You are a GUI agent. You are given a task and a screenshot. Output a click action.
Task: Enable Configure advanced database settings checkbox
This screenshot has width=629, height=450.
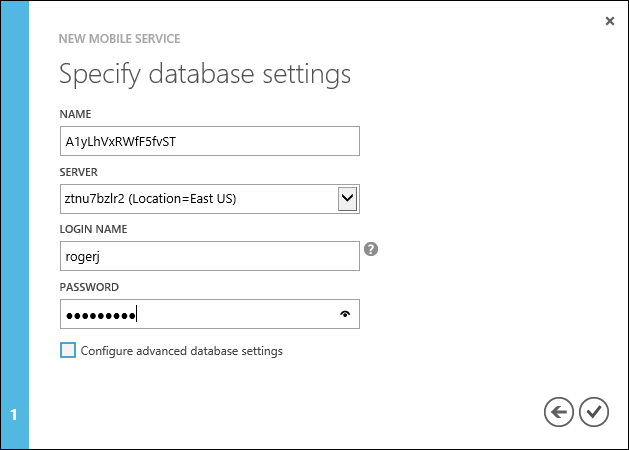pos(68,350)
